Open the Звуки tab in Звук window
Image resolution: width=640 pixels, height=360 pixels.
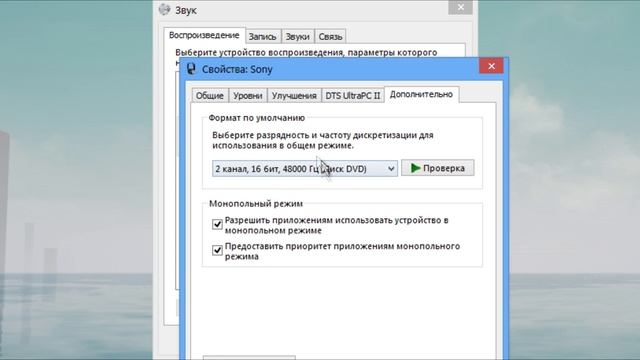tap(297, 37)
